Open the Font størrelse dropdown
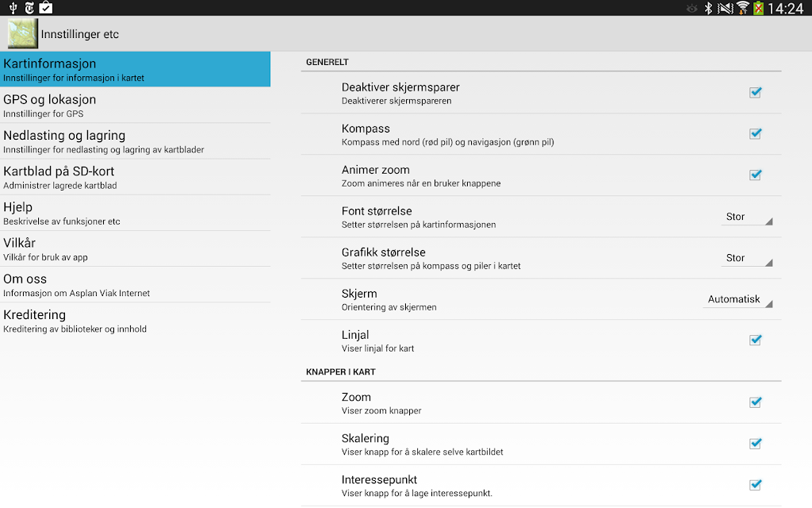812x508 pixels. pos(747,217)
